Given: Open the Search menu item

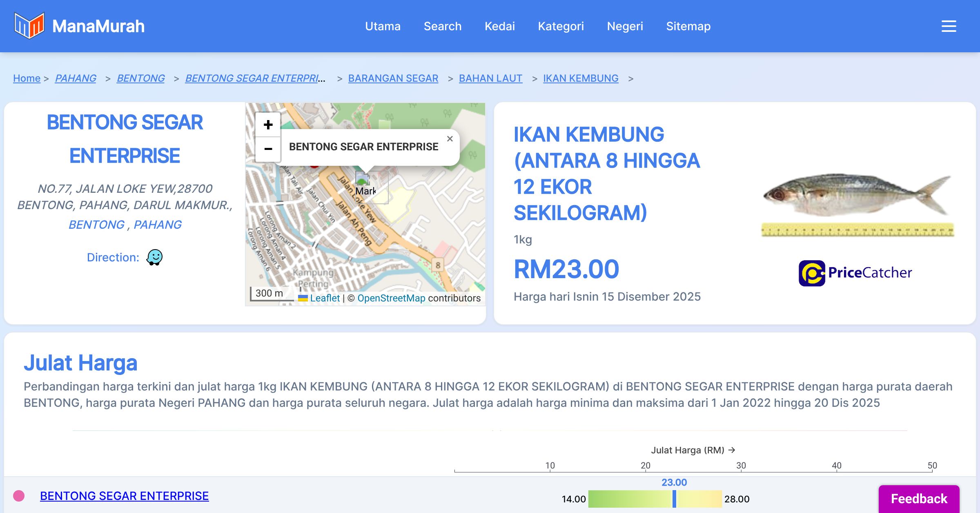Looking at the screenshot, I should [442, 26].
